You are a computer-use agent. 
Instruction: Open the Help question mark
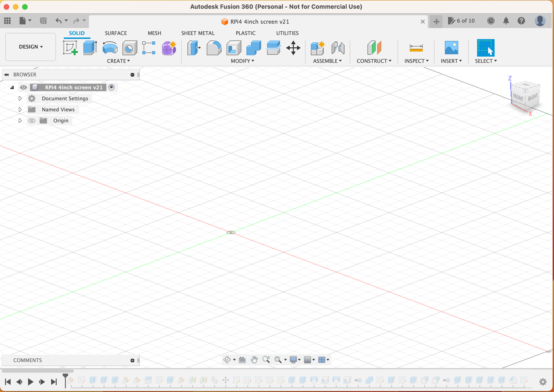(x=521, y=21)
